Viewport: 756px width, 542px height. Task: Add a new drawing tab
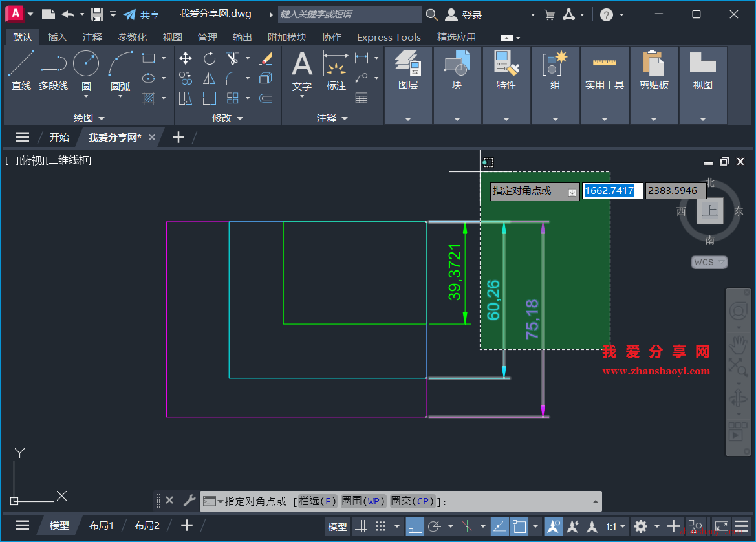click(x=178, y=137)
